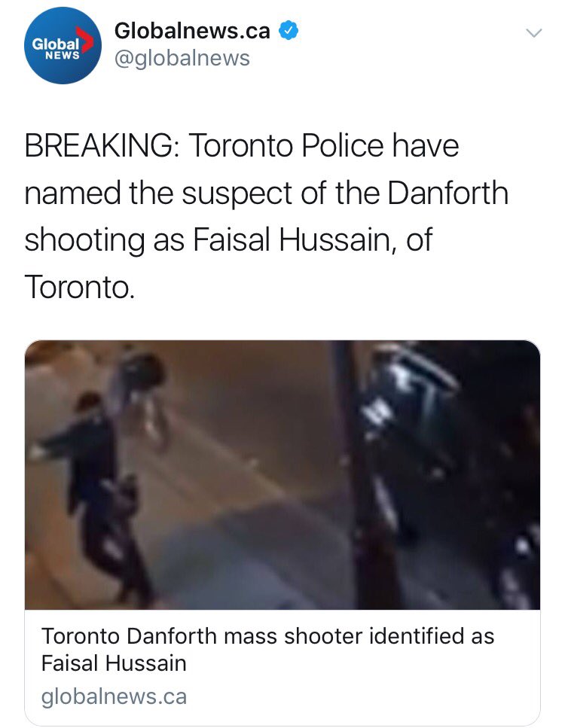
Task: Click the word 'Global' inside avatar logo
Action: (55, 44)
